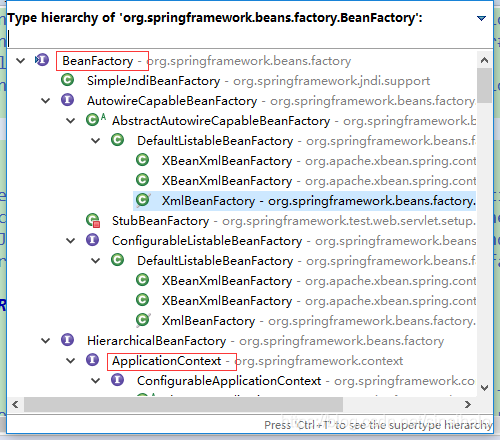Click the org.springframework.context package text
The width and height of the screenshot is (500, 440).
[319, 361]
